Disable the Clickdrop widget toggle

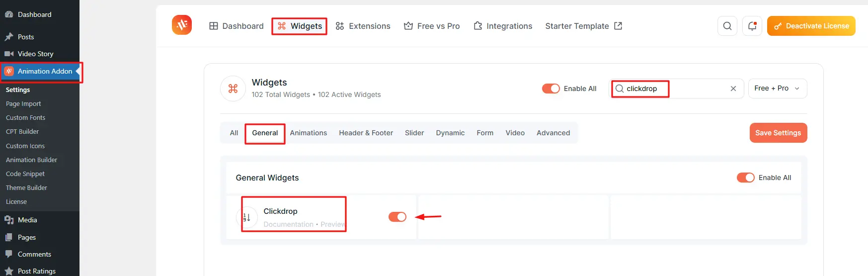coord(397,217)
